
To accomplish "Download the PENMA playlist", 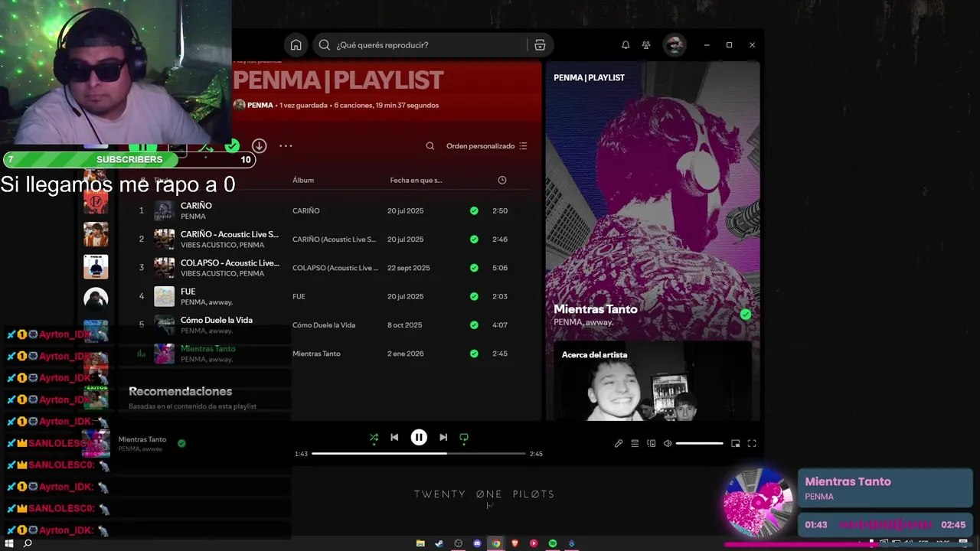I will point(259,145).
